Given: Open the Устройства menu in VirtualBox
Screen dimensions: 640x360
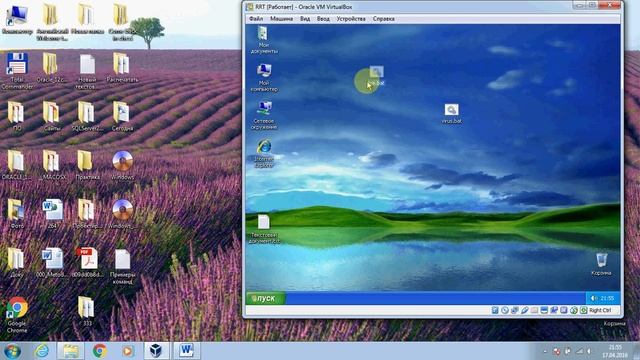Looking at the screenshot, I should click(x=351, y=19).
